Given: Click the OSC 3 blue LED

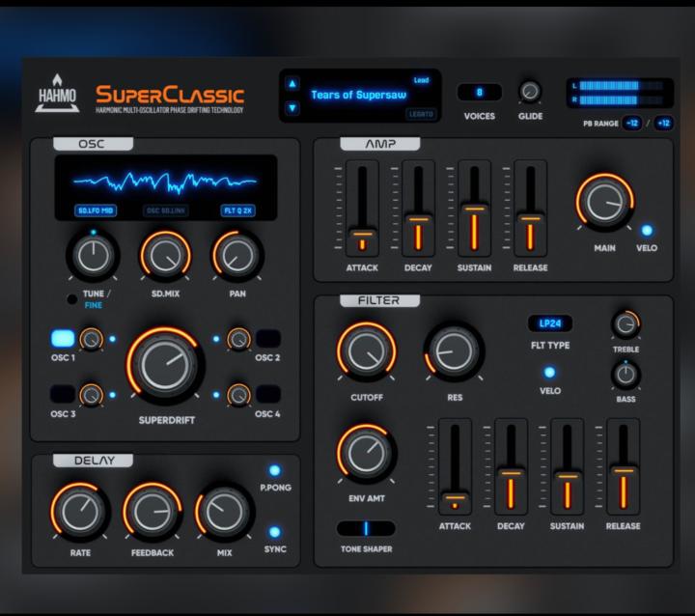Looking at the screenshot, I should 113,395.
